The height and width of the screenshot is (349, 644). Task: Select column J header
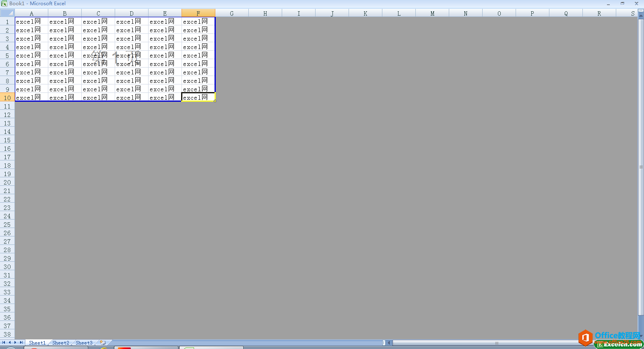click(x=332, y=13)
